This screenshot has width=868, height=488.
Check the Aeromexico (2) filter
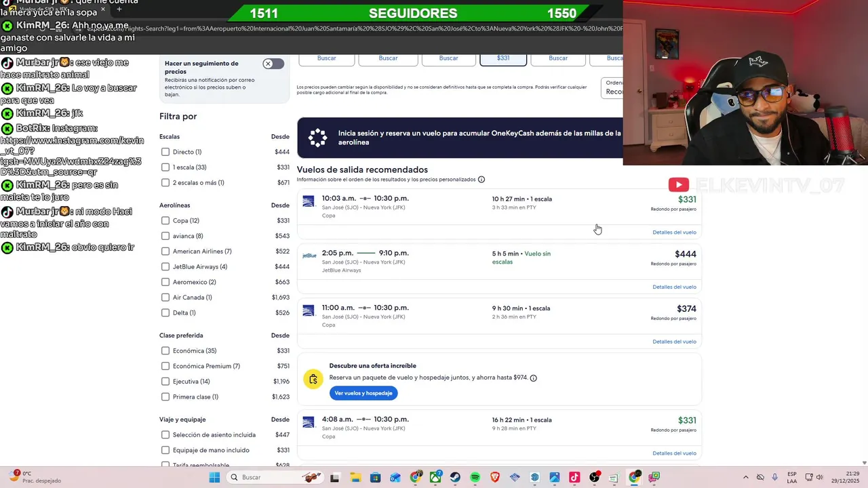(x=165, y=282)
